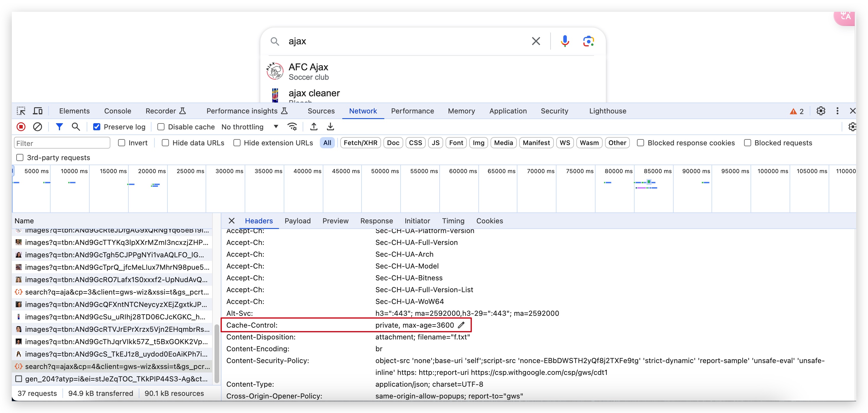Click the export HAR download icon
Image resolution: width=868 pixels, height=413 pixels.
pos(330,127)
